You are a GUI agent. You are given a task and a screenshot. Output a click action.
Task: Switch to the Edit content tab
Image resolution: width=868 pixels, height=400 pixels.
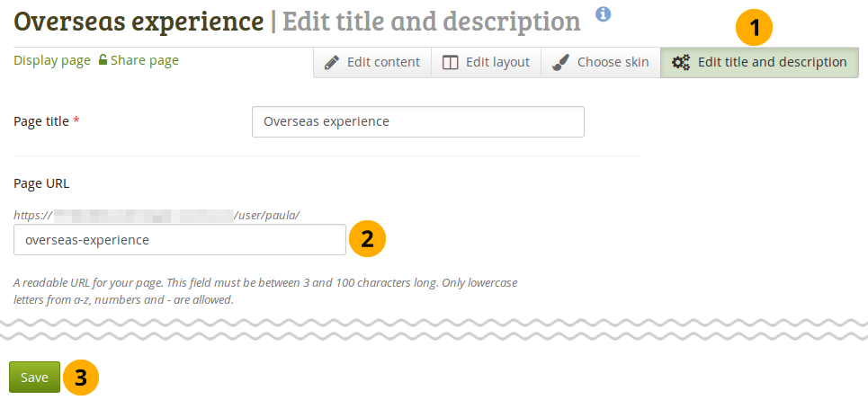pyautogui.click(x=372, y=63)
